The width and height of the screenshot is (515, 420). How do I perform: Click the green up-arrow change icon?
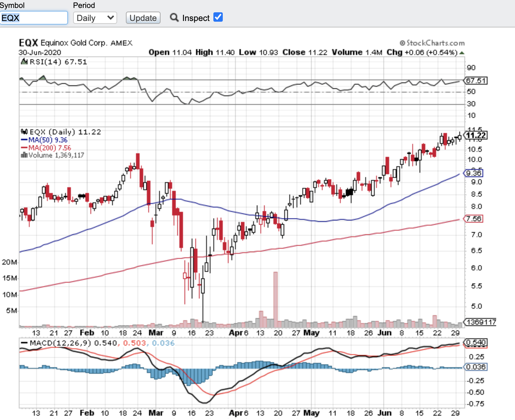click(461, 53)
